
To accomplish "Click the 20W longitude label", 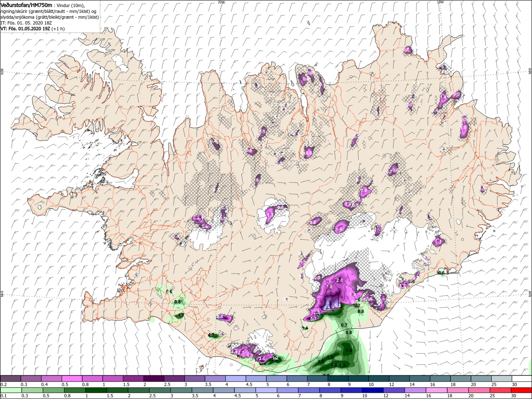I will point(221,2).
